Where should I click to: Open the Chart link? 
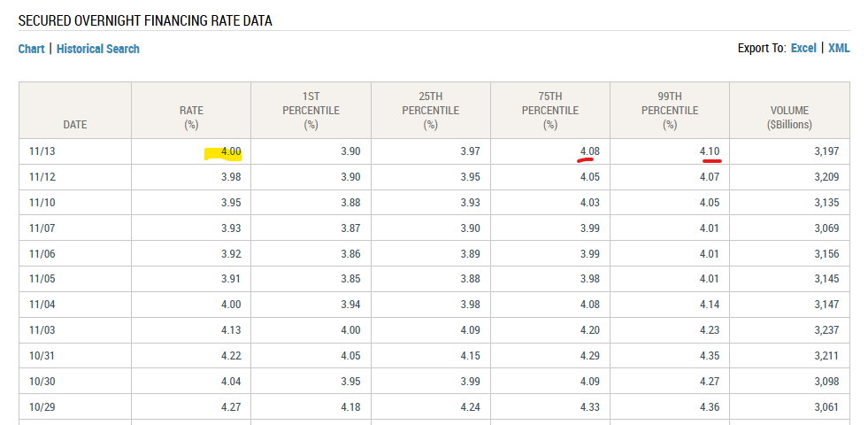31,49
